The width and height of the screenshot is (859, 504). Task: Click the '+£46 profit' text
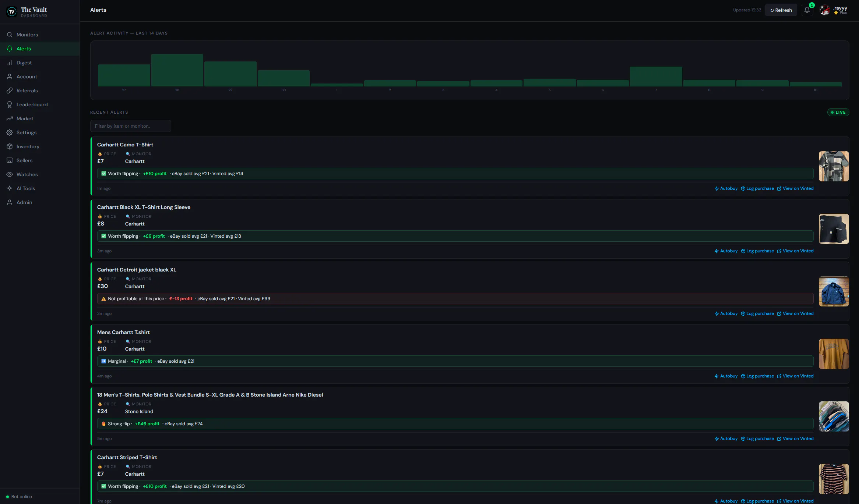pos(147,424)
